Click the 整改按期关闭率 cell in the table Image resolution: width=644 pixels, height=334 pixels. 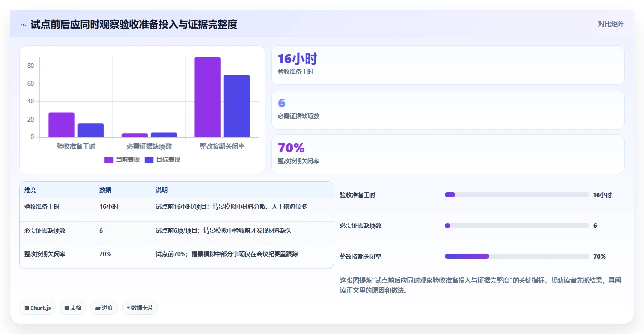45,254
